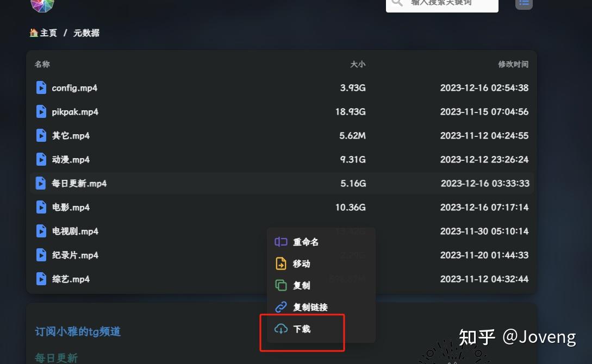Click the move file icon
The height and width of the screenshot is (364, 592).
tap(281, 263)
